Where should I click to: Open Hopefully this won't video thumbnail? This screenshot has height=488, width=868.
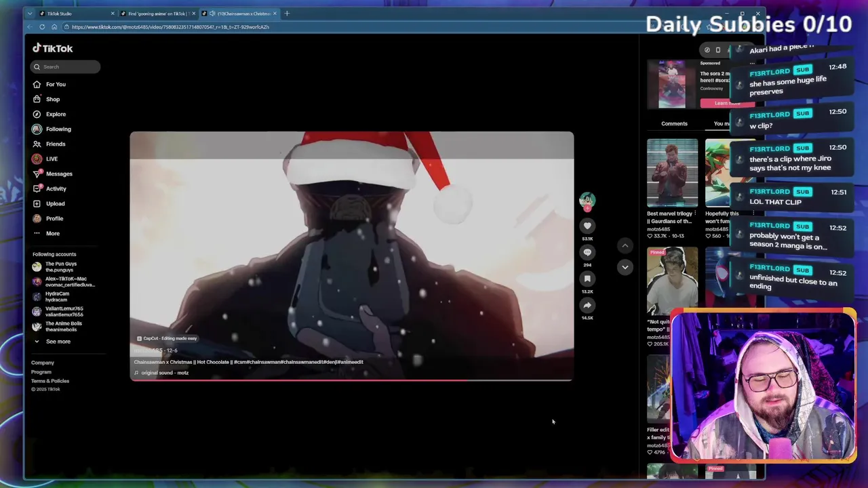point(730,173)
